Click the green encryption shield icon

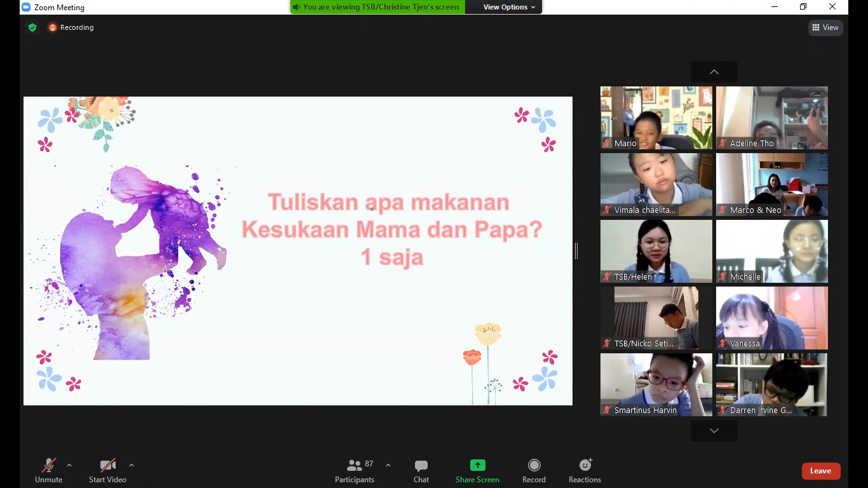32,27
